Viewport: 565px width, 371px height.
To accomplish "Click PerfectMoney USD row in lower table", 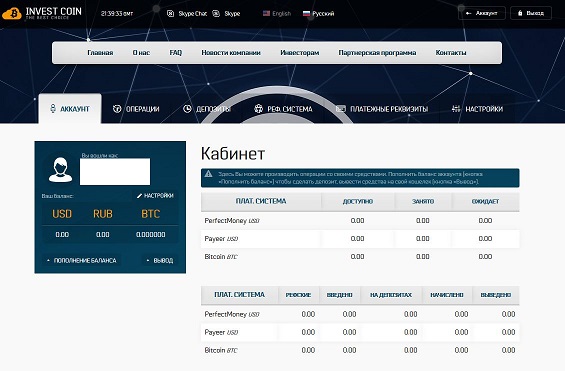I will pyautogui.click(x=360, y=314).
